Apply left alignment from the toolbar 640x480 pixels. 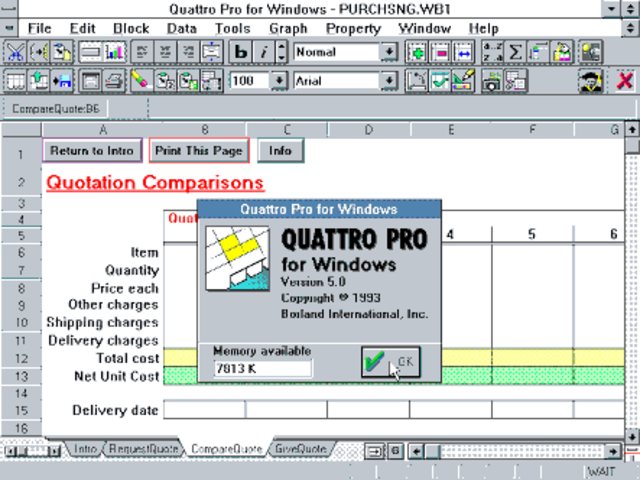(x=142, y=52)
